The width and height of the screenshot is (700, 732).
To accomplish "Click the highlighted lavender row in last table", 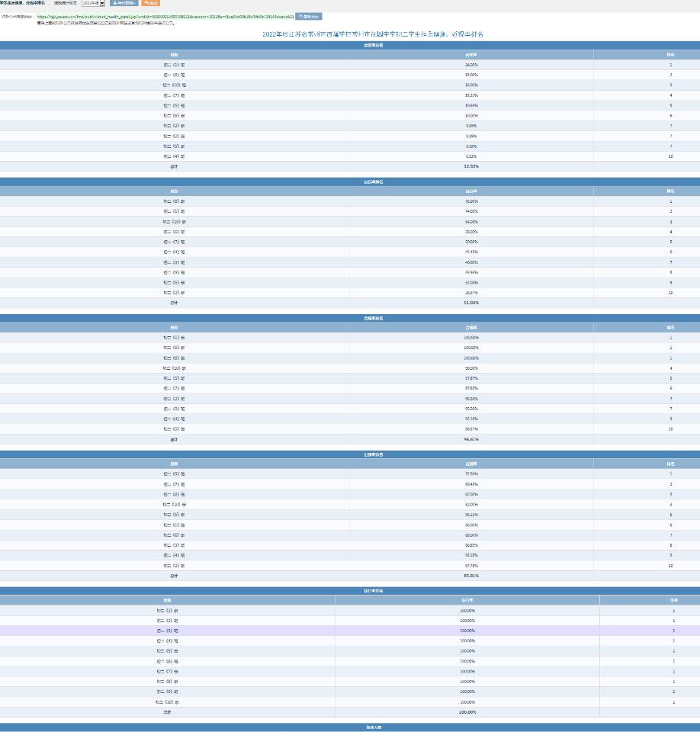I will pyautogui.click(x=350, y=631).
